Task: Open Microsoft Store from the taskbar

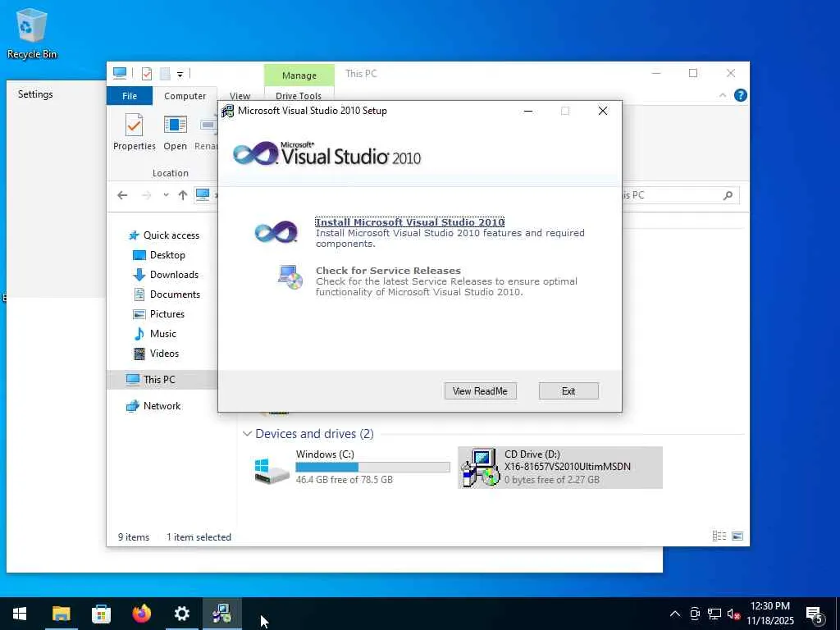Action: tap(101, 614)
